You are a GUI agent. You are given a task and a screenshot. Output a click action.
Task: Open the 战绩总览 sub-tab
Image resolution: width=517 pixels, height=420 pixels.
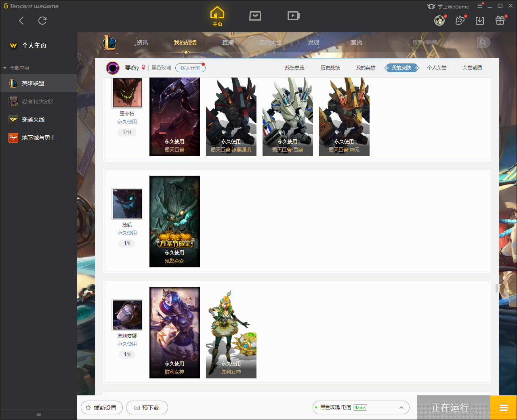tap(294, 68)
